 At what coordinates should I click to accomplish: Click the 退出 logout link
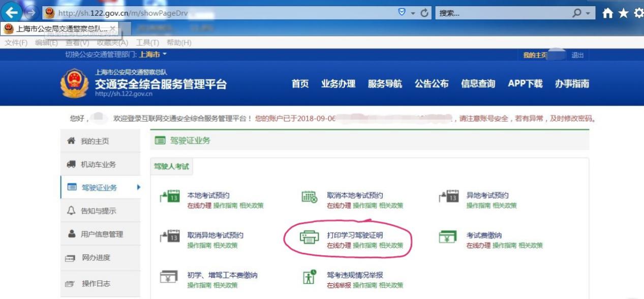tap(577, 55)
